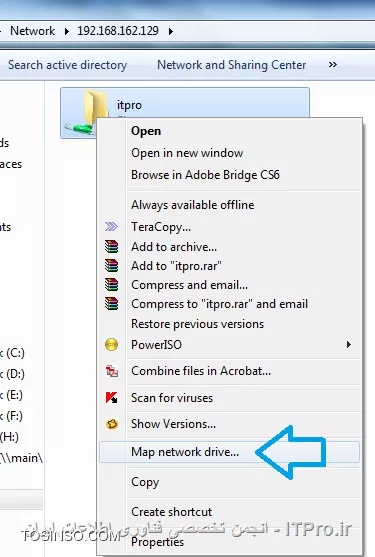Click the PowerISO disc icon
The height and width of the screenshot is (557, 375).
(112, 345)
